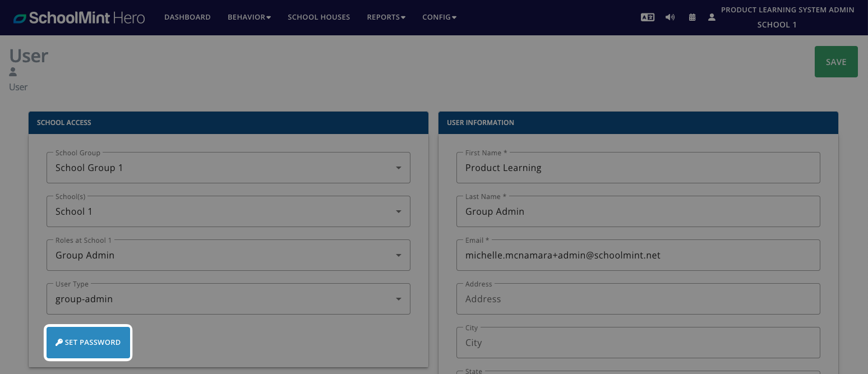Screen dimensions: 868x374
Task: Open the School Group dropdown
Action: [x=228, y=168]
